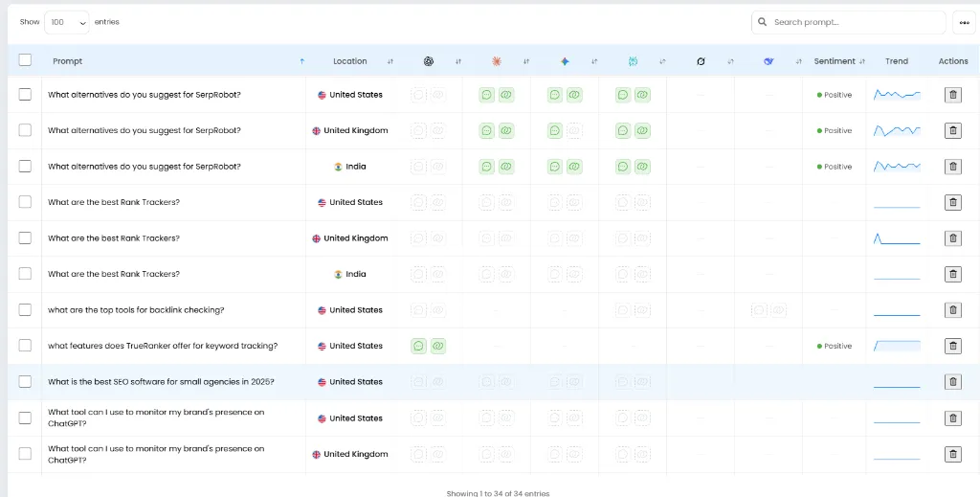Sort by the Gemini column arrows

click(594, 61)
